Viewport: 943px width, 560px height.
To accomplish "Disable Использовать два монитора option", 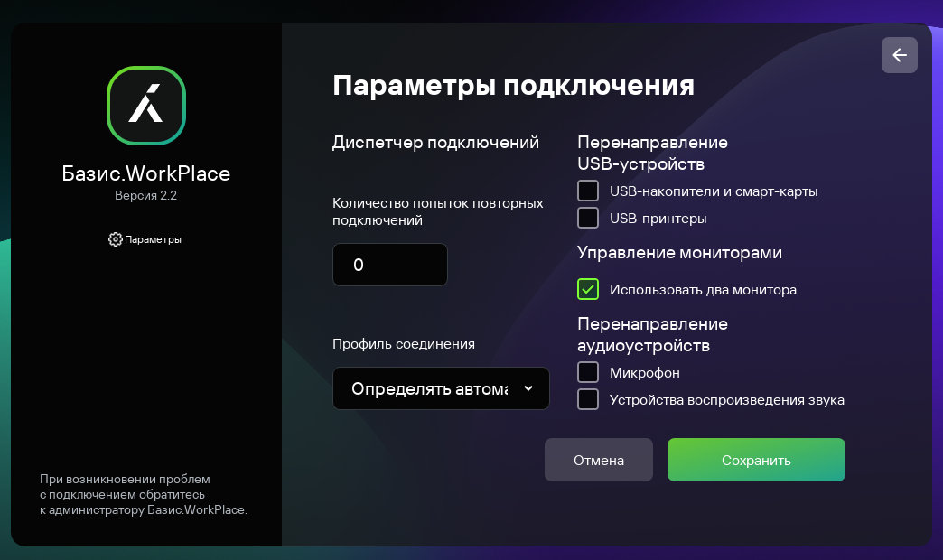I will point(588,289).
